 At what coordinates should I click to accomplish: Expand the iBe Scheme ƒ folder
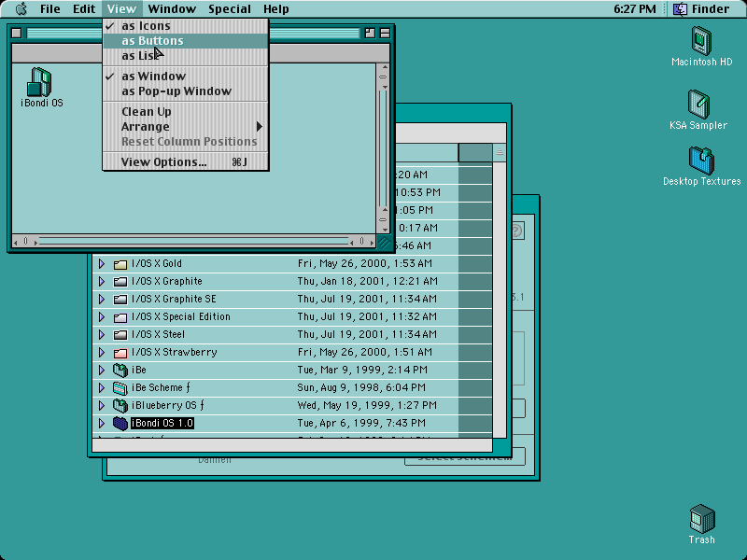[x=101, y=387]
